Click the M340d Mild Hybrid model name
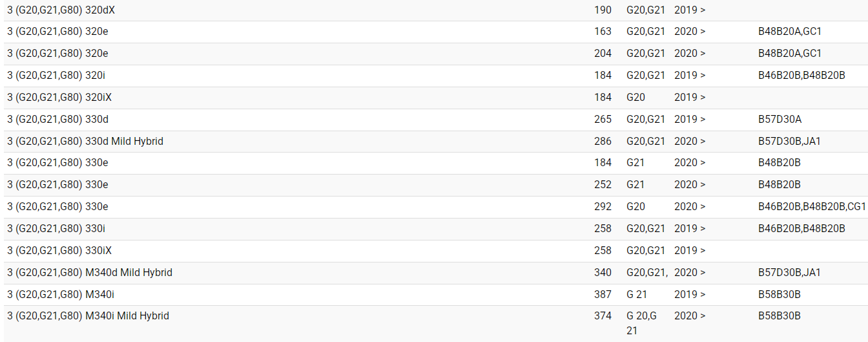 click(89, 272)
